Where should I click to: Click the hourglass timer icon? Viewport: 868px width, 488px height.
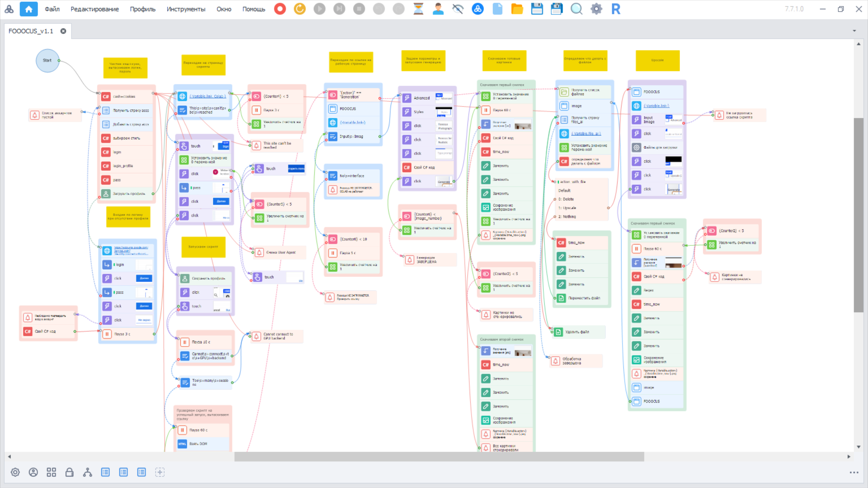point(418,9)
